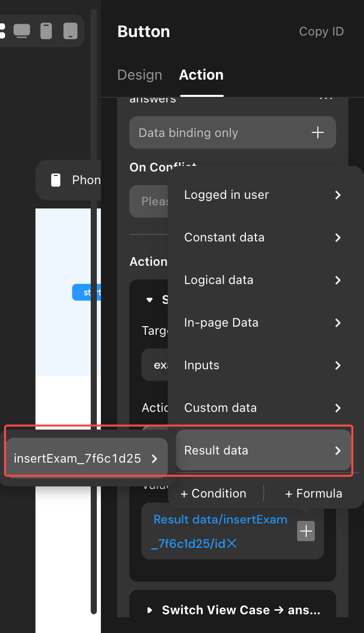Select Result data menu entry
The width and height of the screenshot is (364, 633).
pyautogui.click(x=263, y=450)
